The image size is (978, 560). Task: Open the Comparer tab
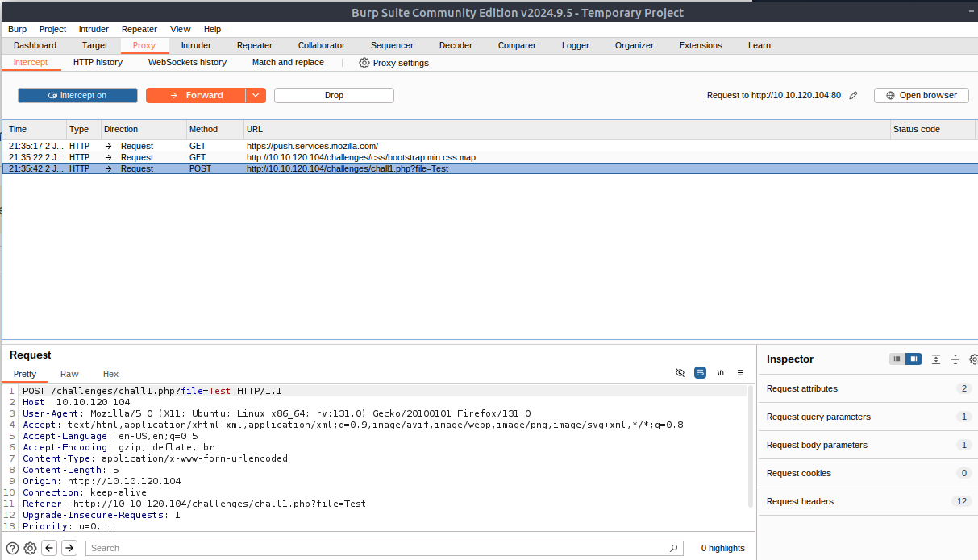click(516, 45)
